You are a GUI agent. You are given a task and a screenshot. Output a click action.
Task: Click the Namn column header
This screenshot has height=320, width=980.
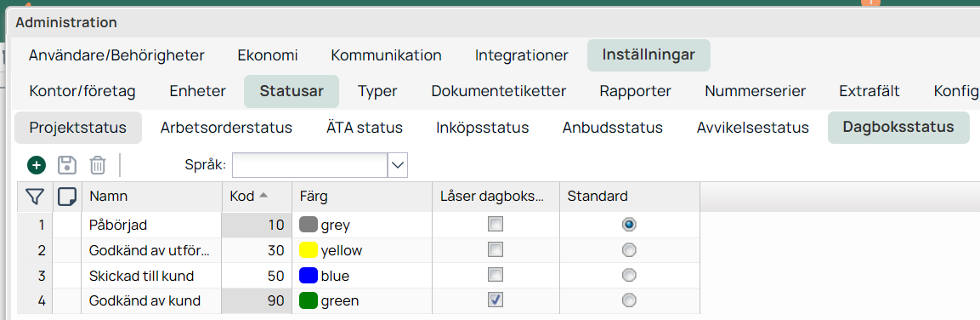click(152, 197)
